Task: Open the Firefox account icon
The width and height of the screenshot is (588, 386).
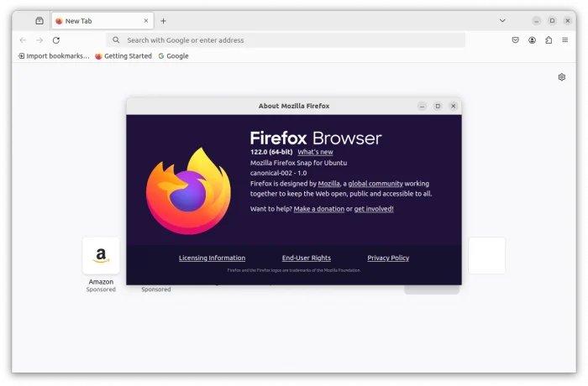Action: (x=533, y=40)
